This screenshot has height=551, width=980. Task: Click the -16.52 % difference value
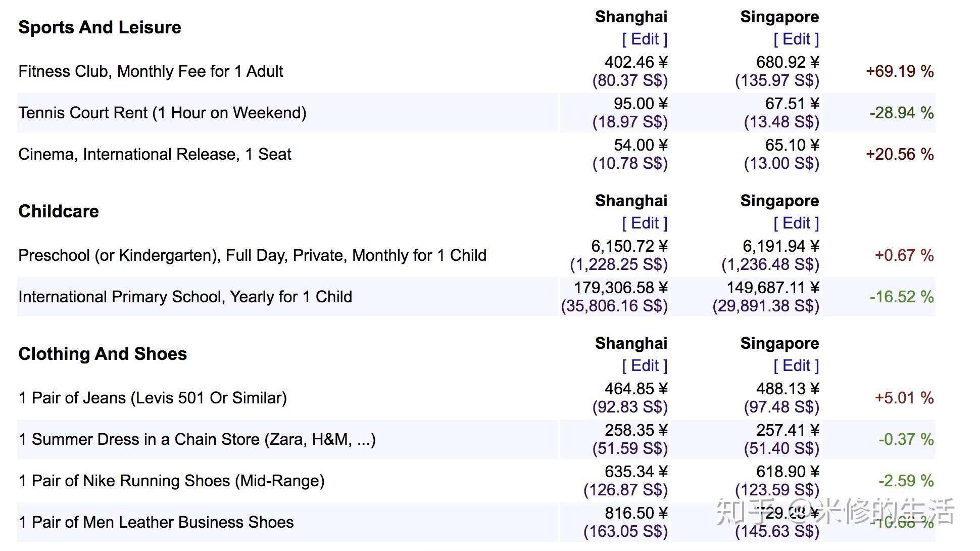click(902, 297)
